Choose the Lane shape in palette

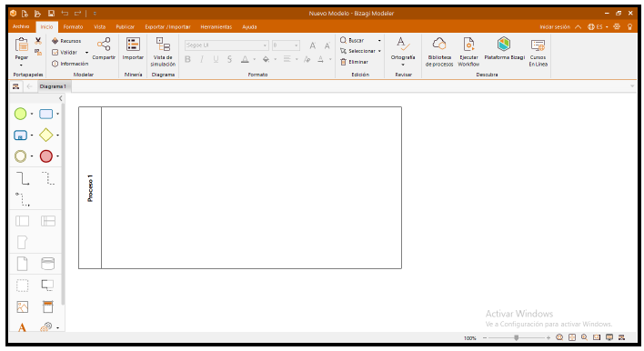coord(48,221)
